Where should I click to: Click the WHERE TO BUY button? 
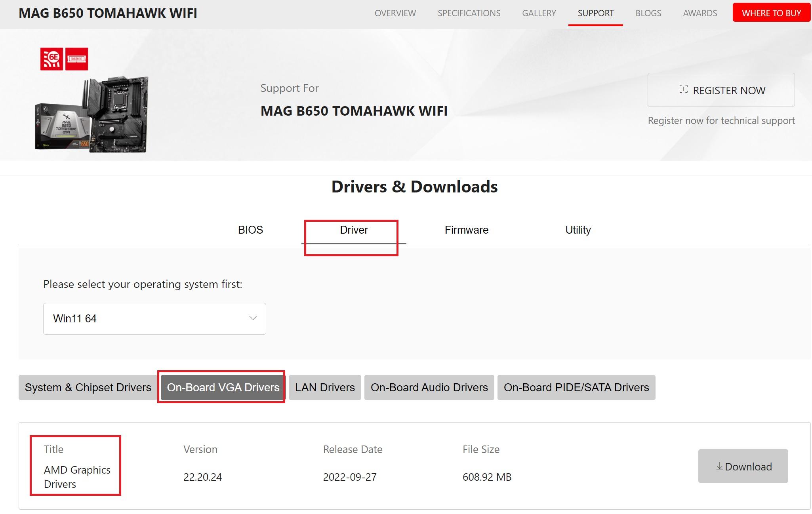[x=772, y=13]
